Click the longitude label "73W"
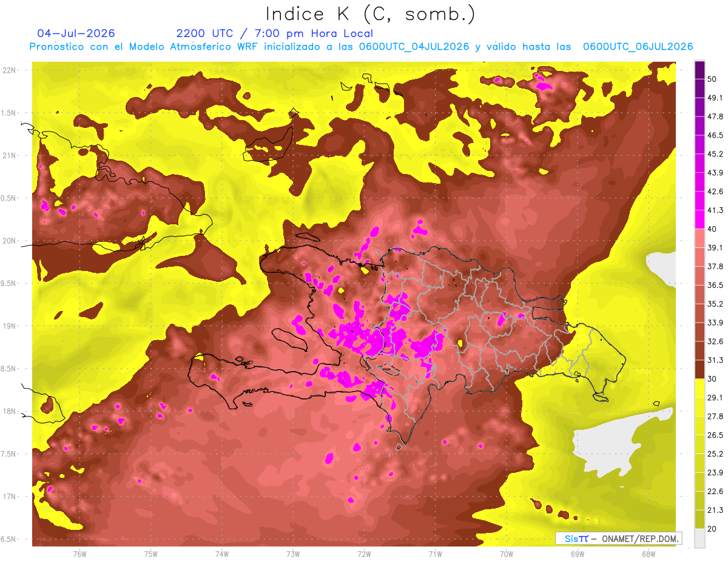Screen dimensions: 728x562 (x=293, y=554)
